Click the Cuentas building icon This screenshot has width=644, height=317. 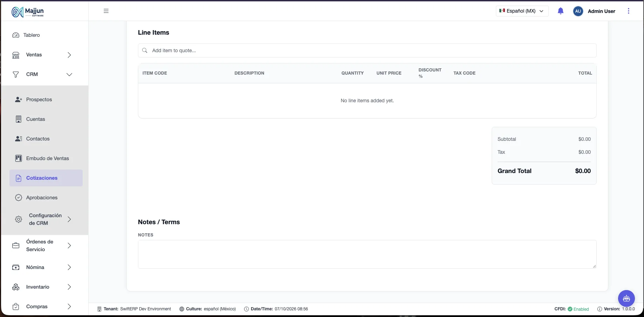point(19,119)
